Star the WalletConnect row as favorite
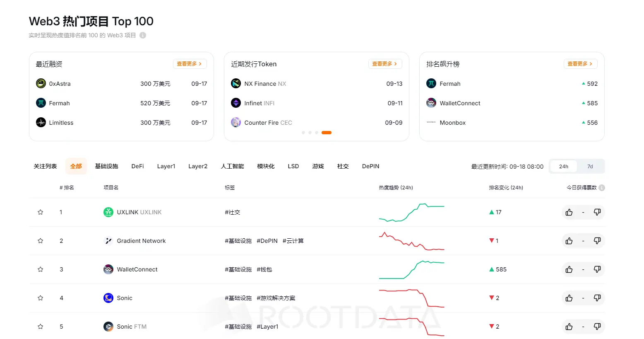The image size is (644, 339). coord(40,269)
